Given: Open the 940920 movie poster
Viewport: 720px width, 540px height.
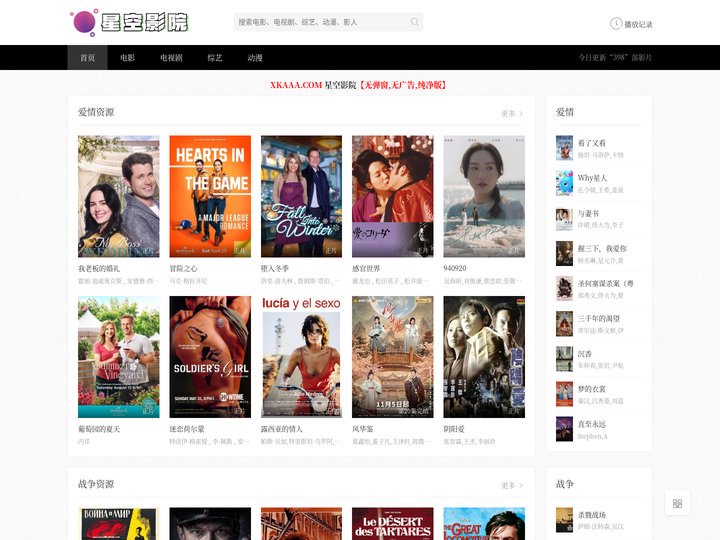Looking at the screenshot, I should (484, 196).
